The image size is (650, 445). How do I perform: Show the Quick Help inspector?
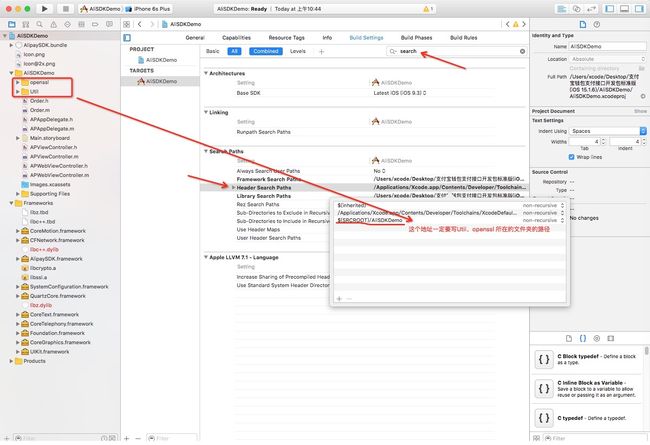[597, 24]
